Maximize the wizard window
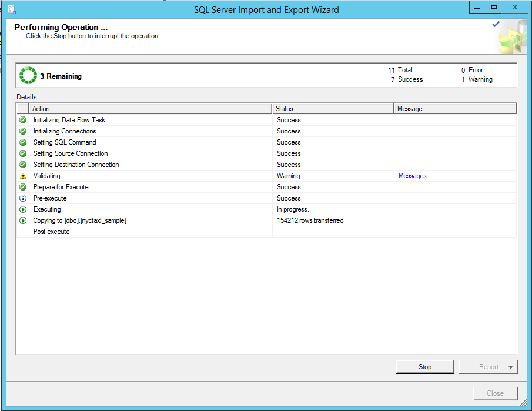Screen dimensions: 532x411 click(x=494, y=8)
